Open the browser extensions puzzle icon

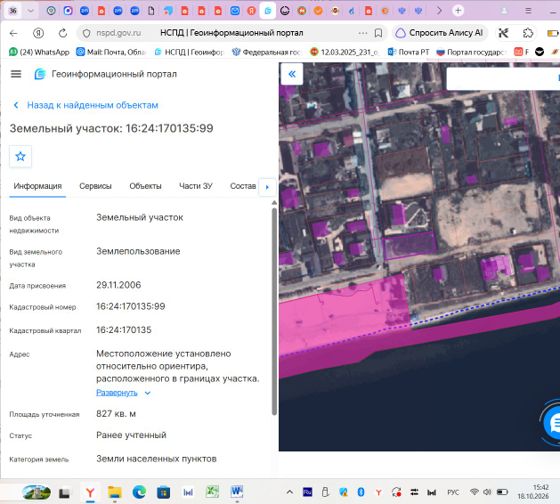pos(528,33)
